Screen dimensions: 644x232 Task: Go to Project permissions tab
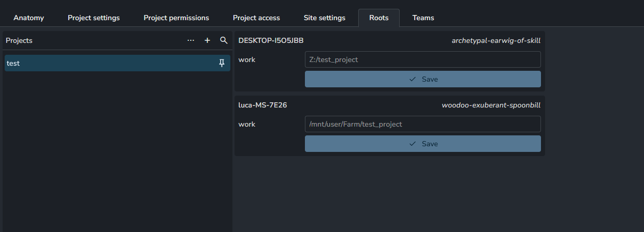176,18
